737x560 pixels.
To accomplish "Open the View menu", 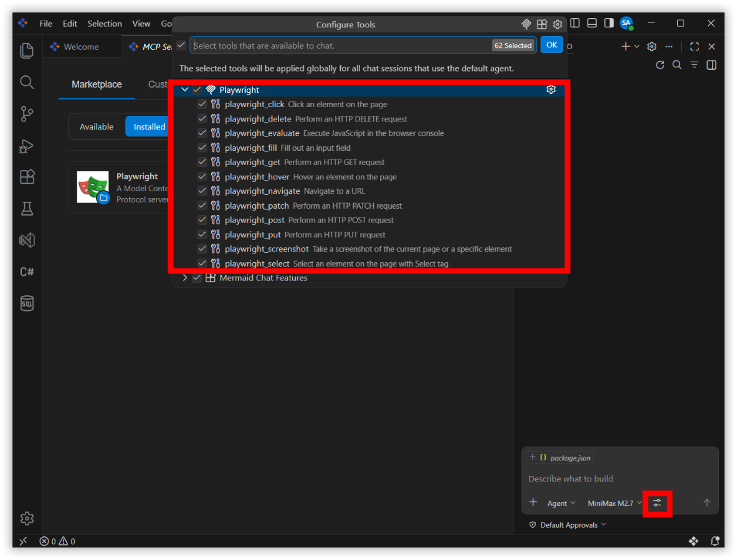I will [x=141, y=24].
